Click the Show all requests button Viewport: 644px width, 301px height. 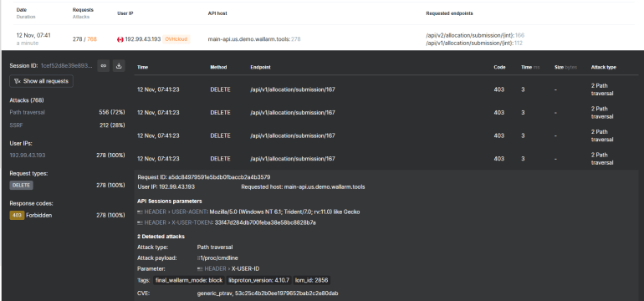point(42,81)
